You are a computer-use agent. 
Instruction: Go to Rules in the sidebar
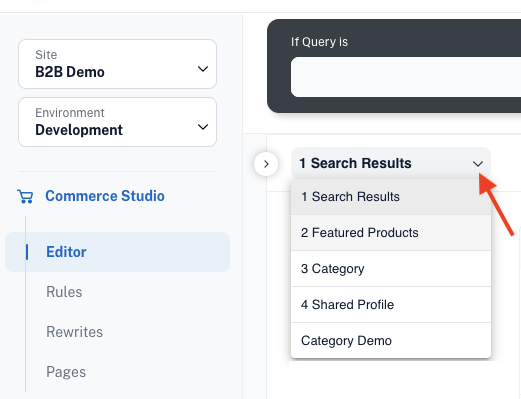tap(64, 292)
